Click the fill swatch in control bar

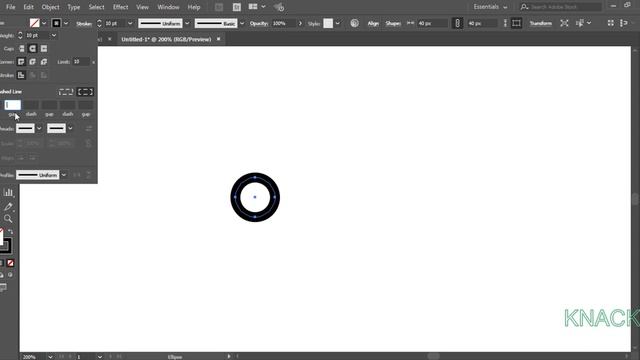35,23
